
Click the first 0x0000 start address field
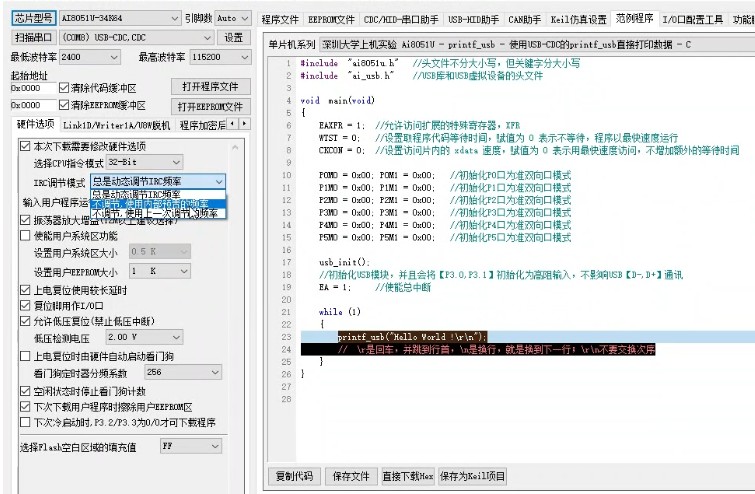[x=33, y=88]
